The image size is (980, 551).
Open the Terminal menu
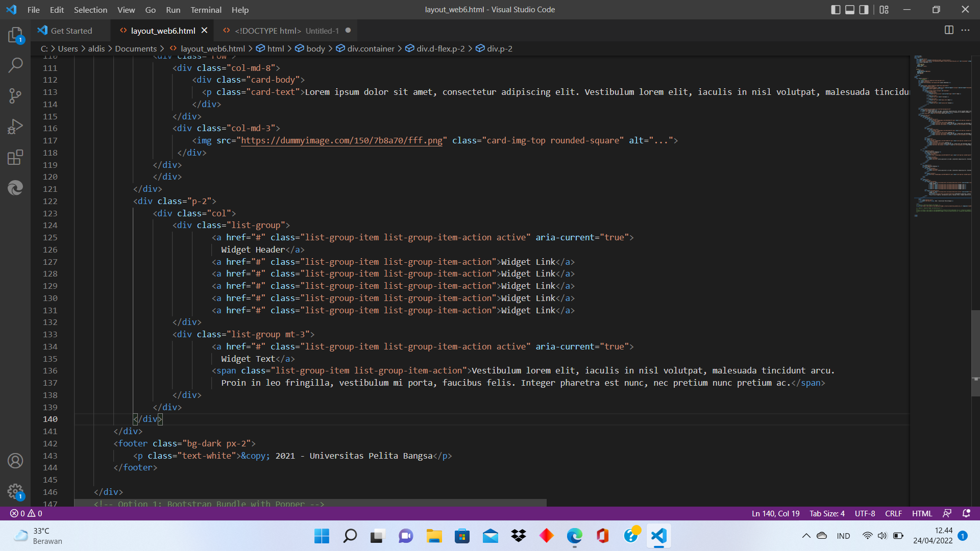tap(206, 10)
